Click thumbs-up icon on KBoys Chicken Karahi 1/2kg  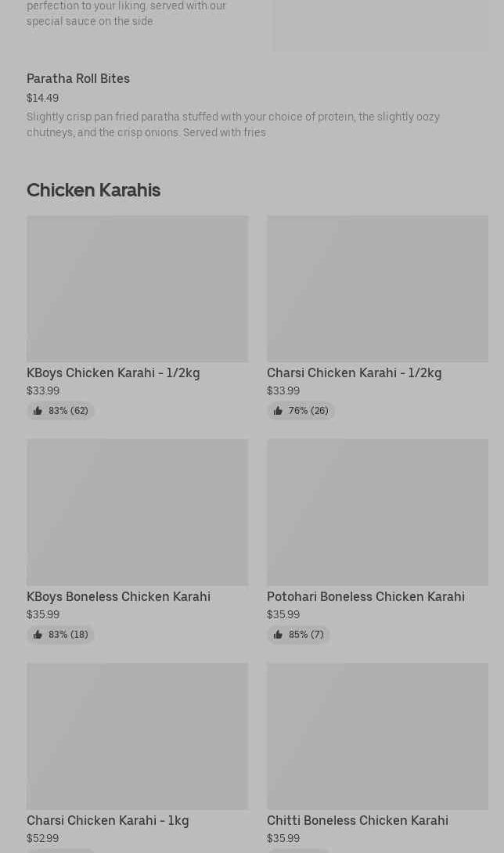[x=38, y=411]
